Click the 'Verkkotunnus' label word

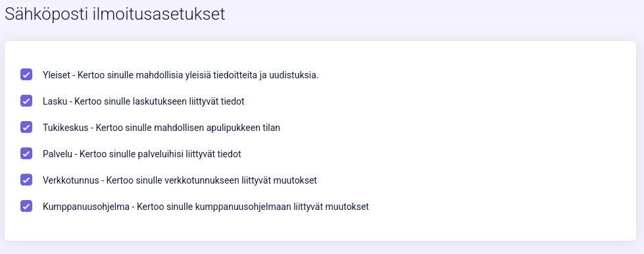tap(70, 180)
